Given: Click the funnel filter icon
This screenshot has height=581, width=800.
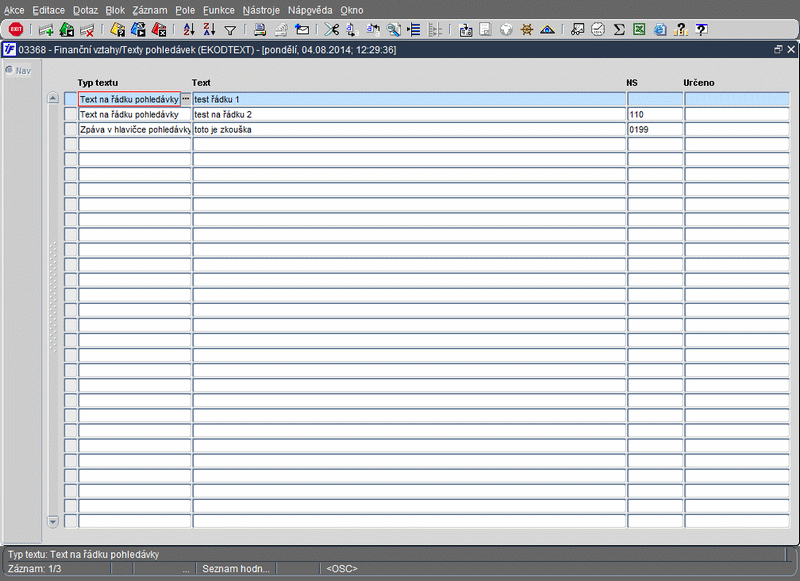Looking at the screenshot, I should 230,31.
